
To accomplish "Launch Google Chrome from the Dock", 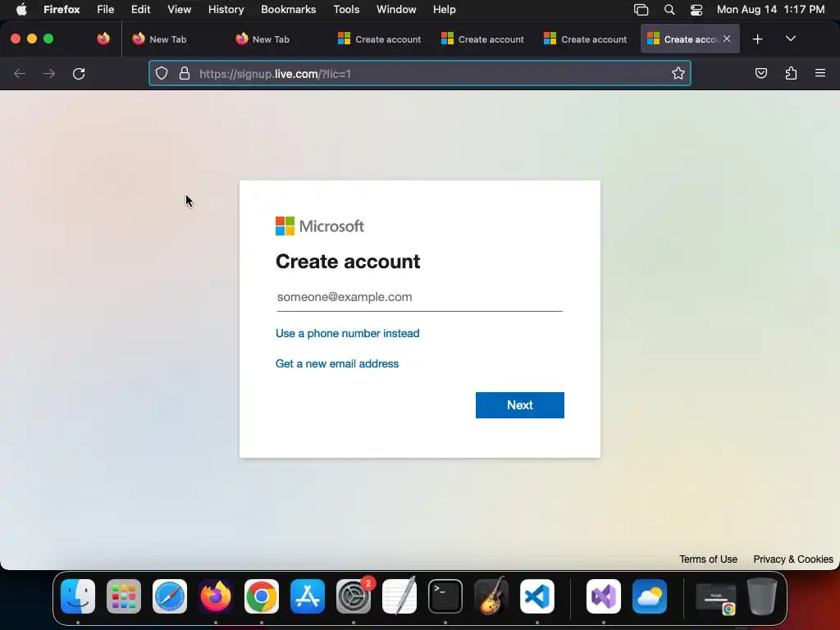I will pyautogui.click(x=262, y=596).
